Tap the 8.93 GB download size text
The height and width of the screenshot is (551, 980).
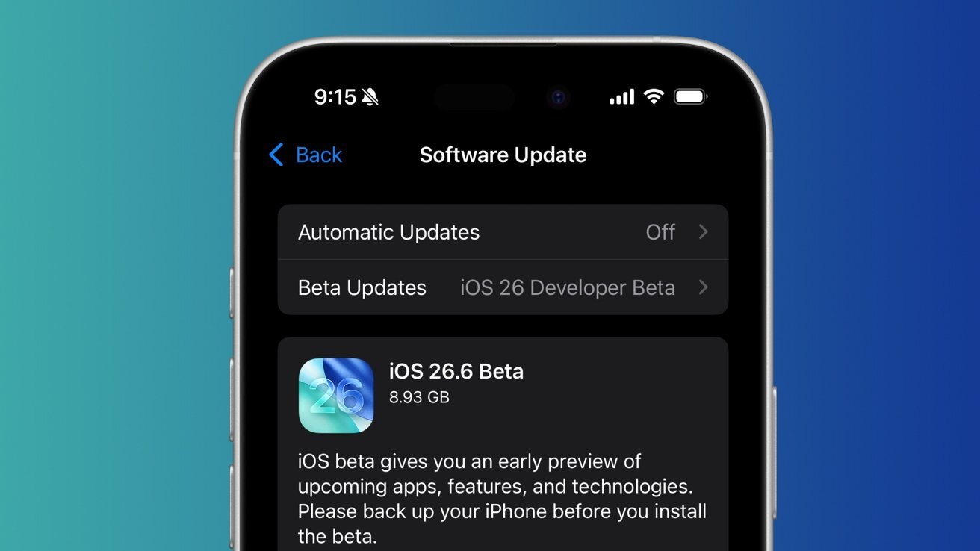[419, 397]
